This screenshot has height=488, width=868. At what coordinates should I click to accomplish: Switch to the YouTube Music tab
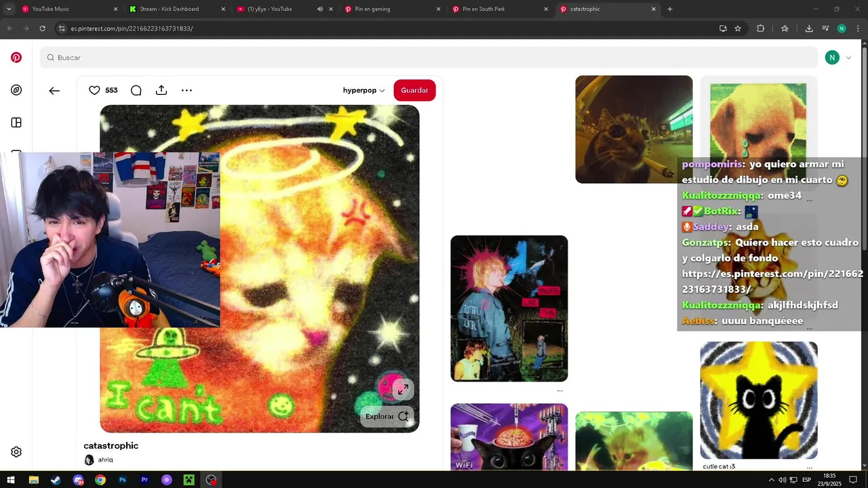68,9
